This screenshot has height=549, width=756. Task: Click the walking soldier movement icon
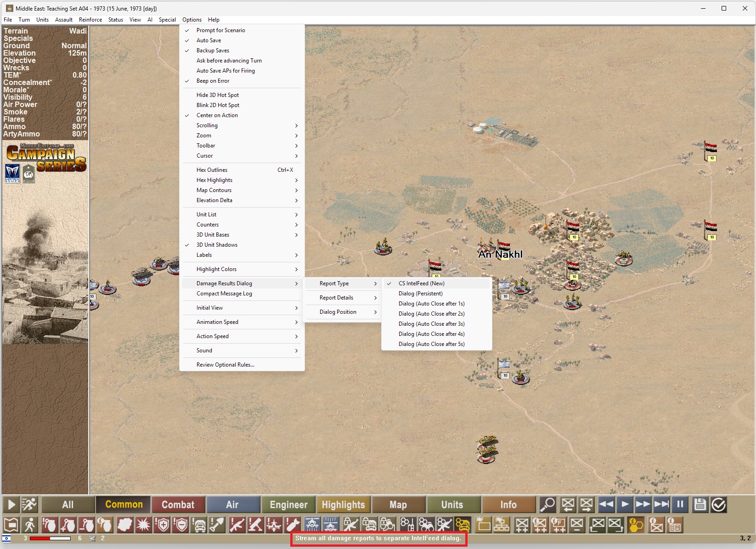point(30,524)
